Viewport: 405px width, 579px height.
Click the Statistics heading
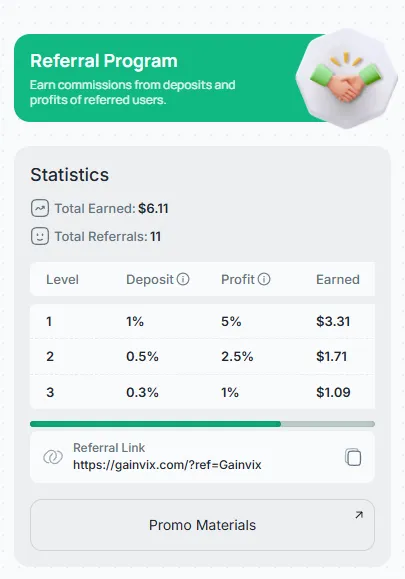pos(69,175)
